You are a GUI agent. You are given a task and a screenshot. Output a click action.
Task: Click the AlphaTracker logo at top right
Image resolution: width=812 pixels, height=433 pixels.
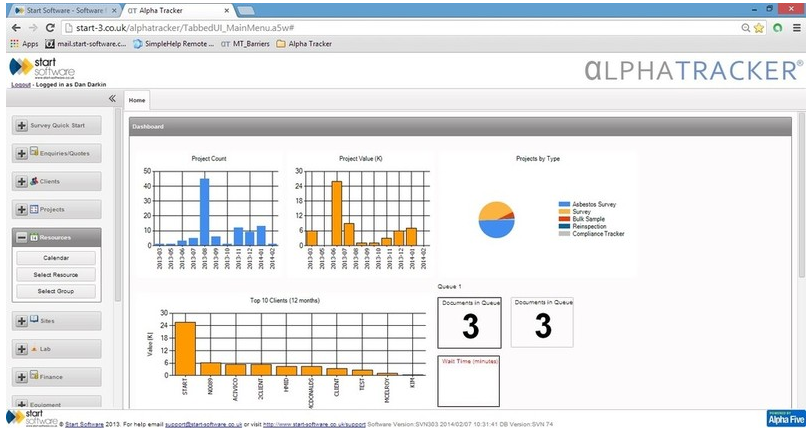[694, 70]
